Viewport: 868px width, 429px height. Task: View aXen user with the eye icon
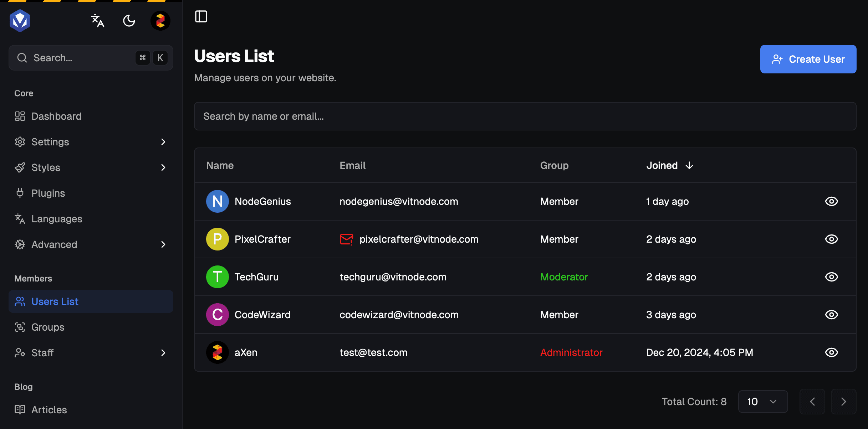[x=831, y=352]
